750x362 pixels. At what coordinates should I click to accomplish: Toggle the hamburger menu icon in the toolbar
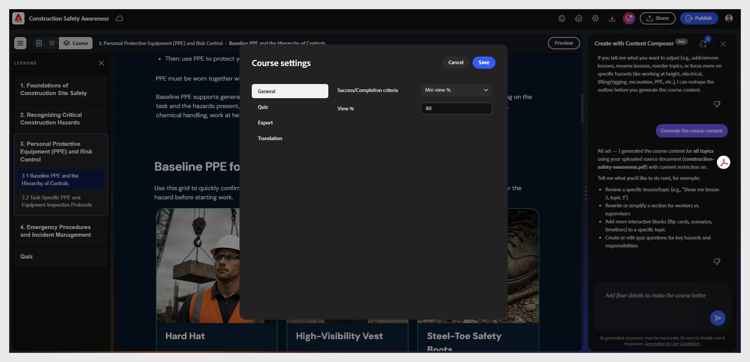(x=20, y=43)
